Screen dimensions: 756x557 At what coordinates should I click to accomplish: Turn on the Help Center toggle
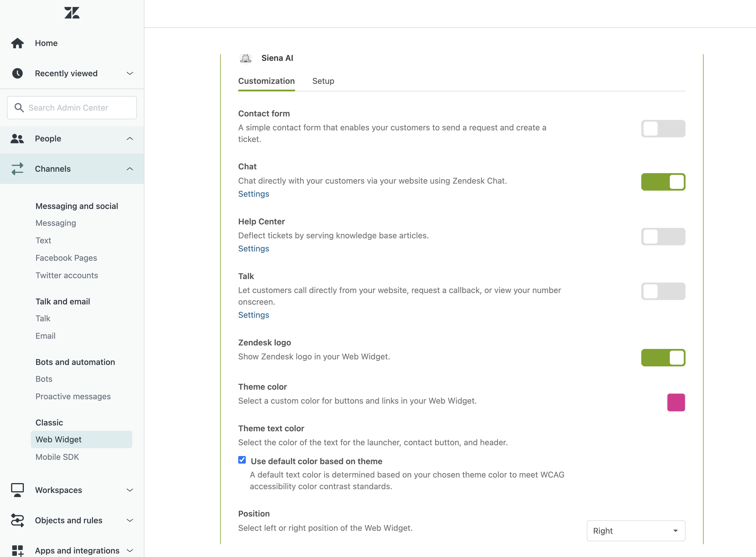pyautogui.click(x=663, y=236)
